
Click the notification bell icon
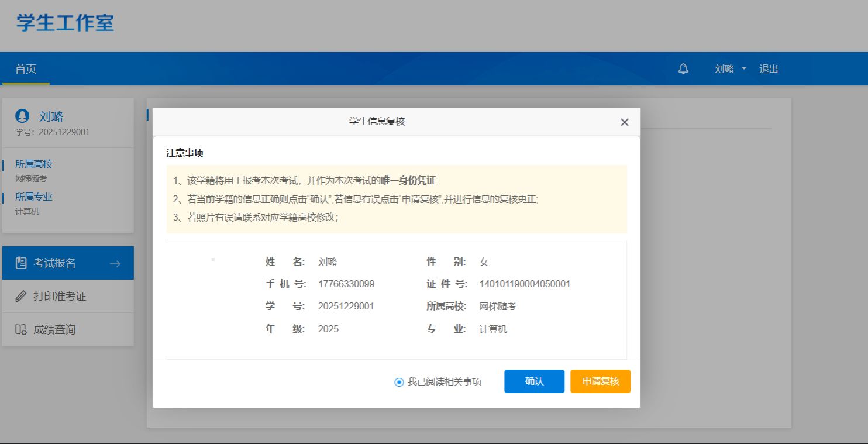click(683, 68)
